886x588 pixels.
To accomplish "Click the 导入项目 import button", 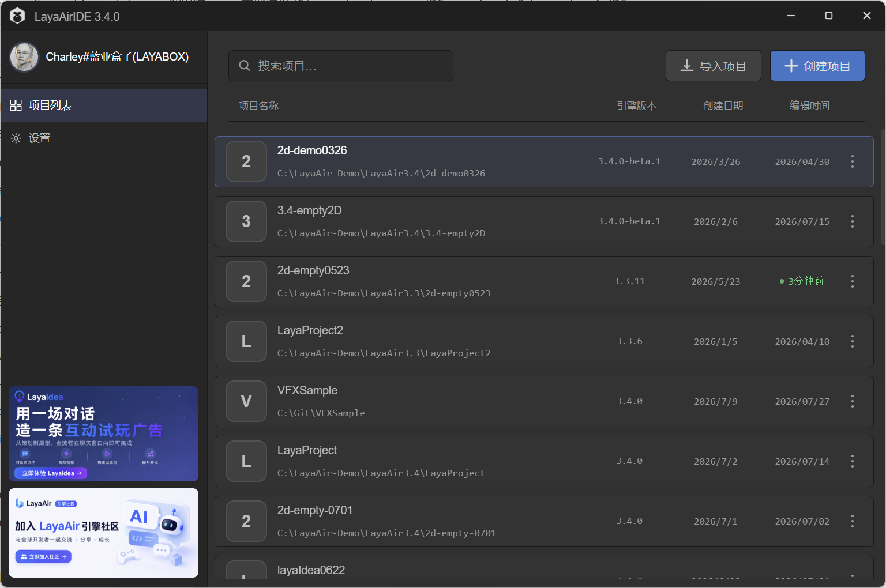I will 714,66.
